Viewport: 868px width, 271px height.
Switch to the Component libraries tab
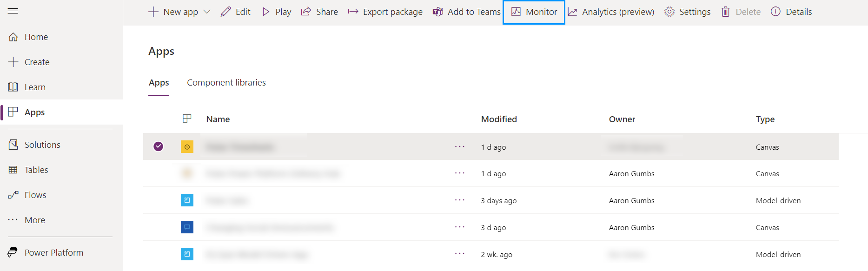226,82
